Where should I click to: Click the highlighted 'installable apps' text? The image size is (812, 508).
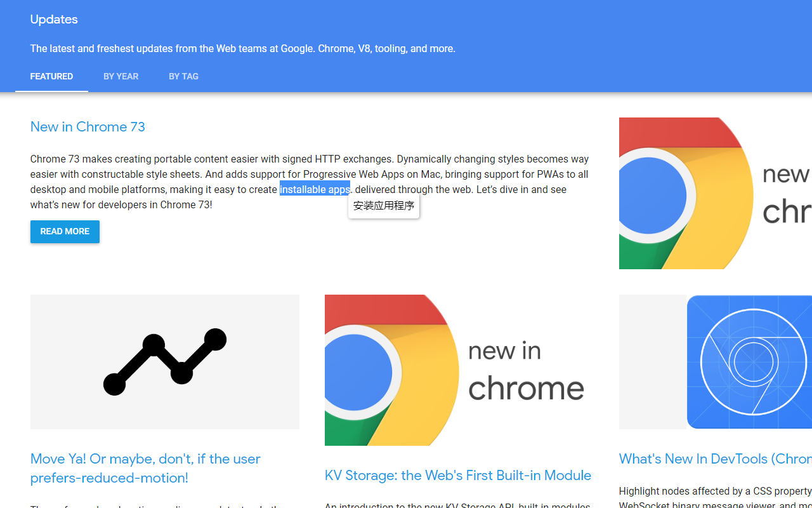tap(315, 189)
